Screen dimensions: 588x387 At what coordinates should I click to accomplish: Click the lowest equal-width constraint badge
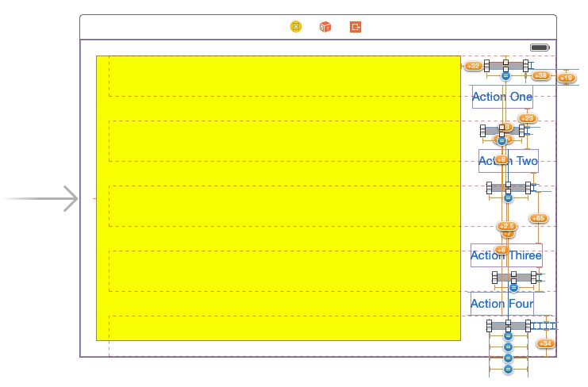[508, 370]
